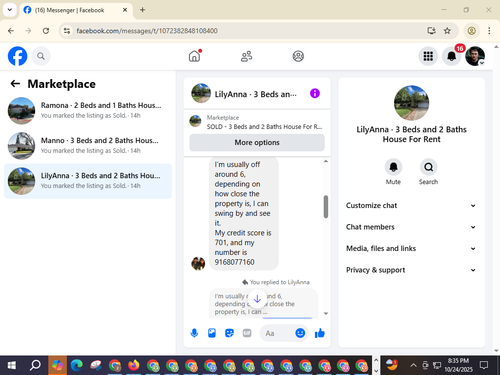500x375 pixels.
Task: Expand Media, files and links section
Action: point(411,248)
